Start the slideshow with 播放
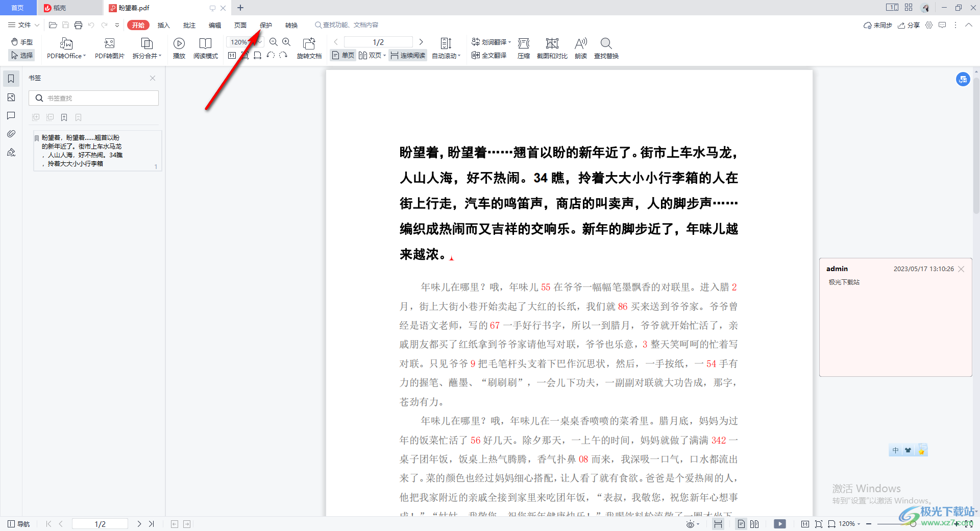The height and width of the screenshot is (531, 980). pyautogui.click(x=179, y=49)
